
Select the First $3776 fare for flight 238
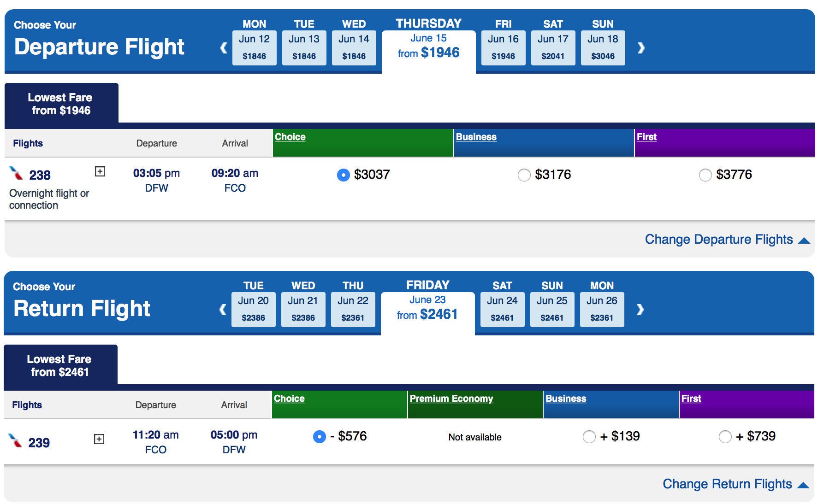[705, 175]
